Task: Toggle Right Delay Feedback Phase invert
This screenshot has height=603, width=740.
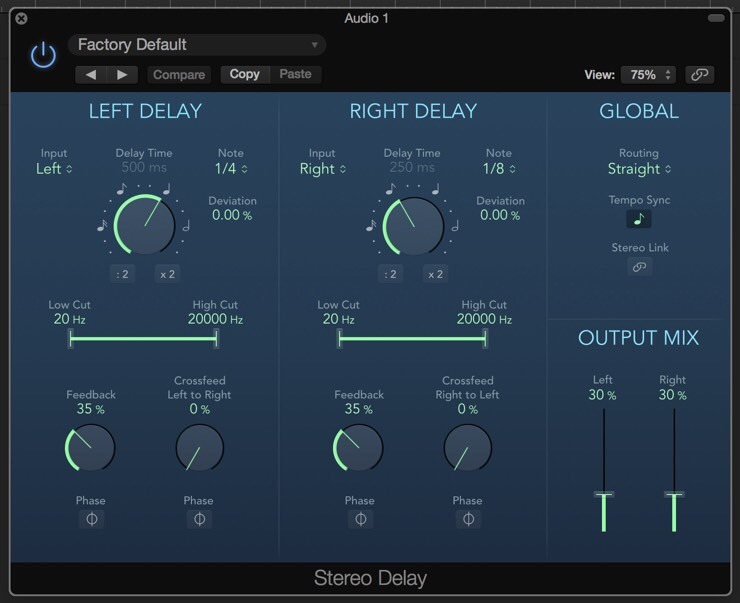Action: 361,519
